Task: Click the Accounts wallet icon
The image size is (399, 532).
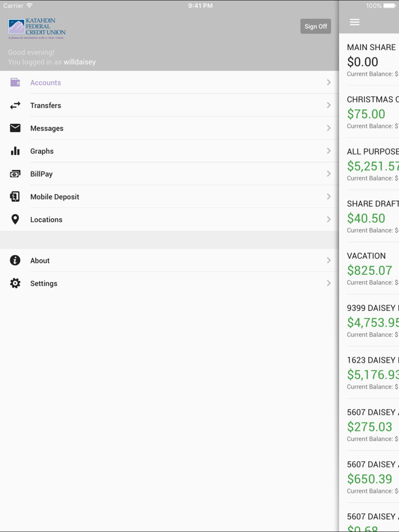Action: (15, 83)
